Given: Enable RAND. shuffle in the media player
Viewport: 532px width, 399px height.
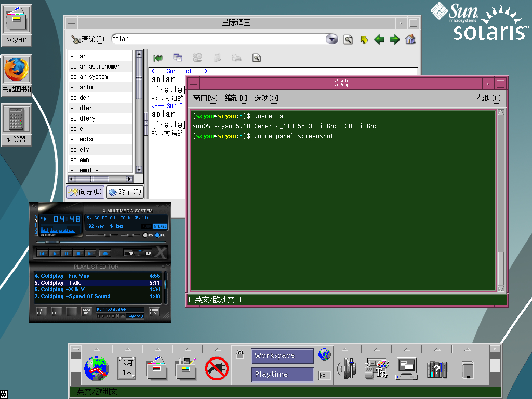Looking at the screenshot, I should tap(130, 253).
